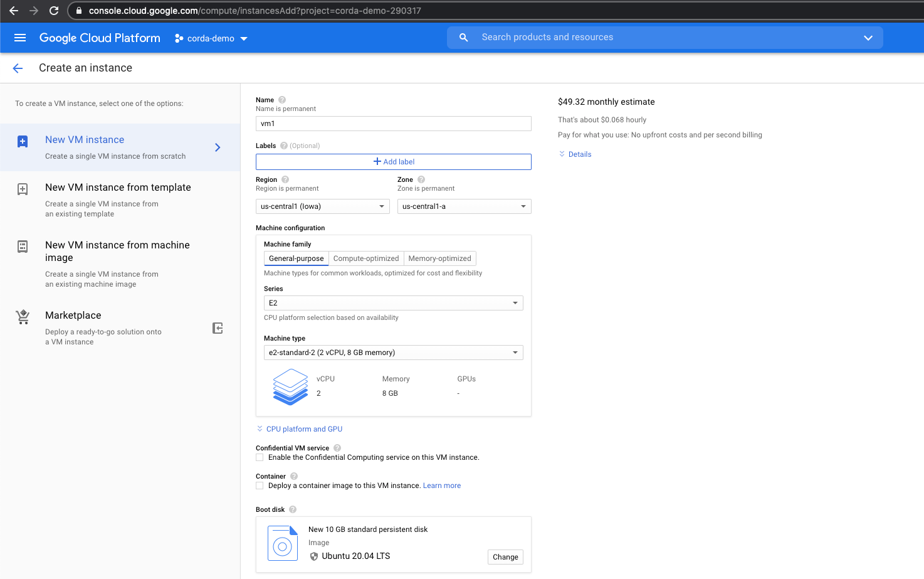924x579 pixels.
Task: Select Compute-optimized machine family tab
Action: (366, 258)
